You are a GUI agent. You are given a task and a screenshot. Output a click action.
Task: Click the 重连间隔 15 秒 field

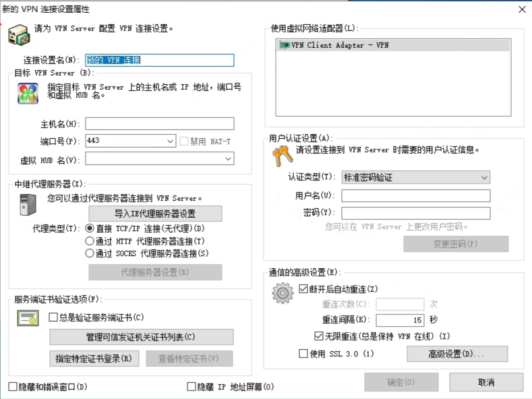tap(400, 320)
